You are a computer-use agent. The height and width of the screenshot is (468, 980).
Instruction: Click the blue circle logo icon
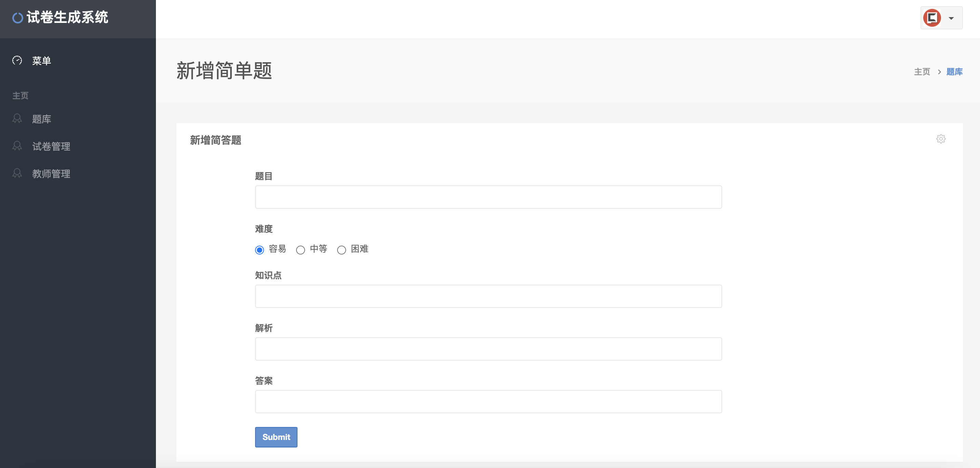[17, 18]
